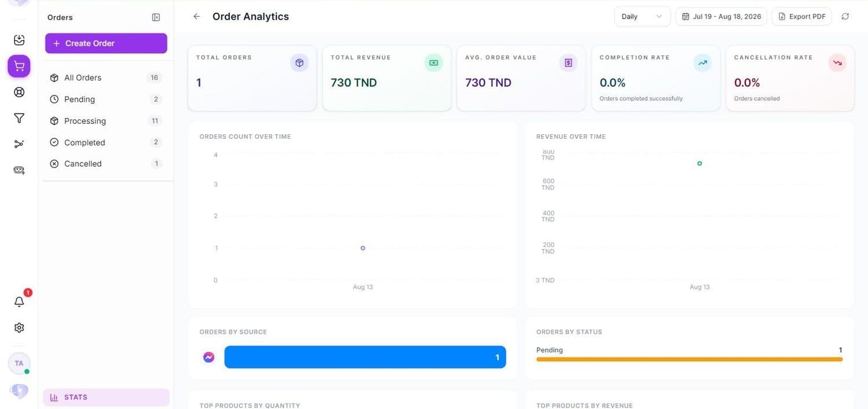Click the orange Pending status bar
Screen dimensions: 868x409
click(x=689, y=359)
